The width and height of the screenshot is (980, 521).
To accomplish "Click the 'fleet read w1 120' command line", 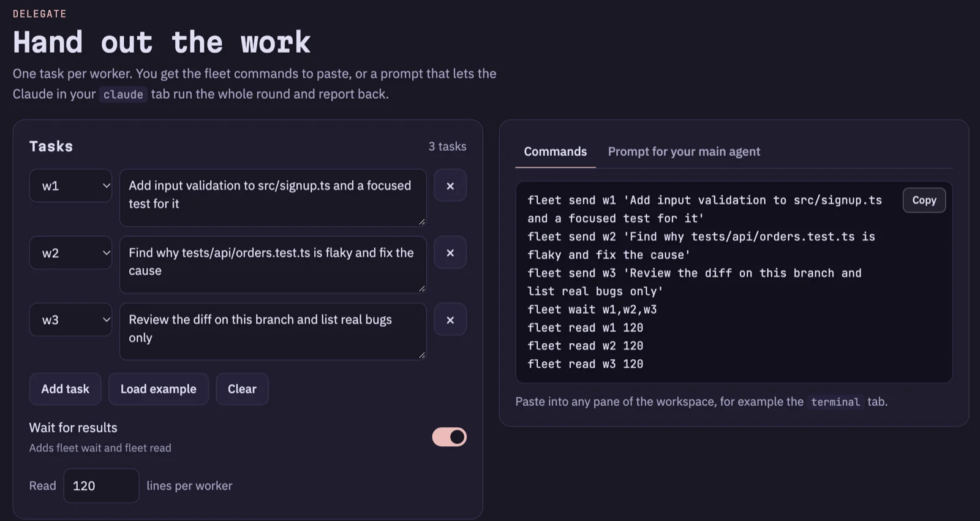I will [x=585, y=328].
